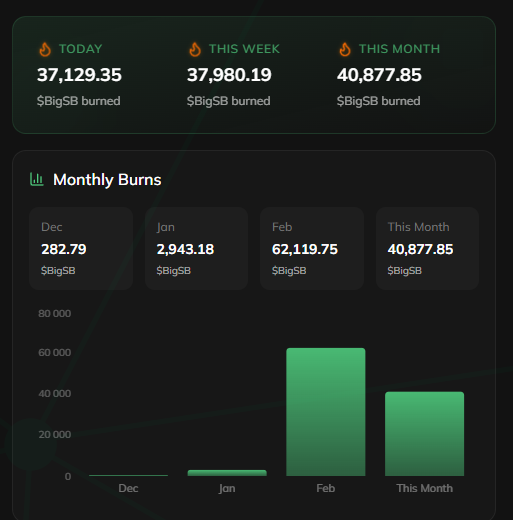Click the 40 000 y-axis label
The image size is (513, 520).
point(55,393)
